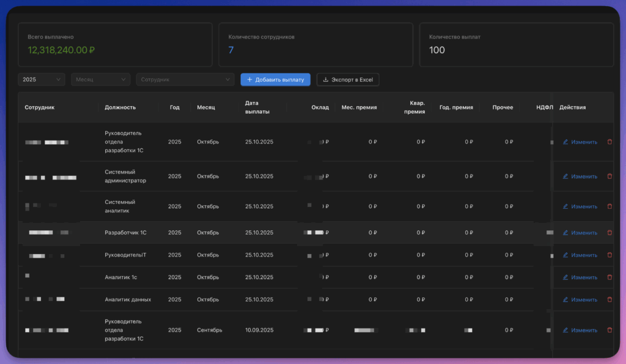
Task: Delete the Аналитик данных row
Action: coord(609,299)
